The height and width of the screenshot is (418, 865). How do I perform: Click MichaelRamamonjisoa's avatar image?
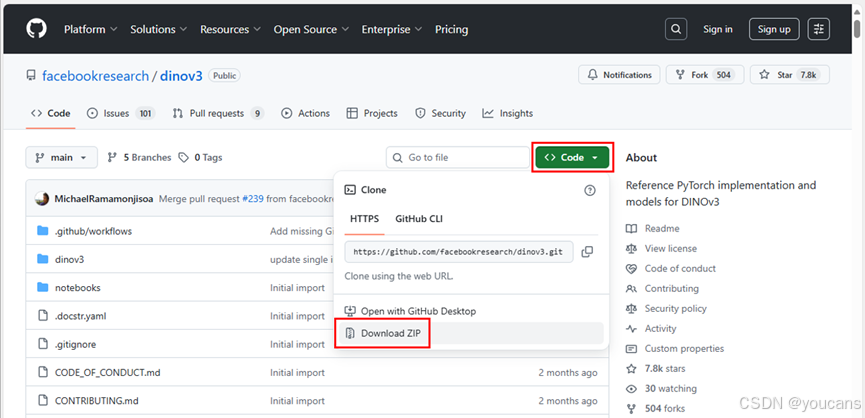tap(42, 199)
